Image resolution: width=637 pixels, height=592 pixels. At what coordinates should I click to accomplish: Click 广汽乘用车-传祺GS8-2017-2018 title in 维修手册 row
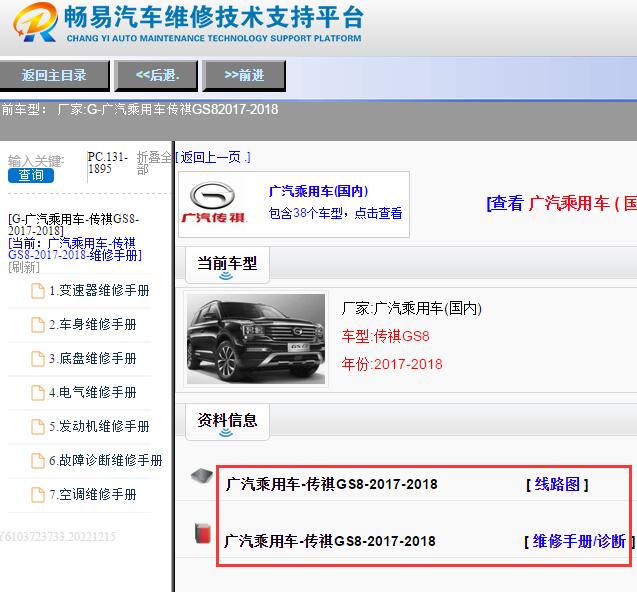point(329,541)
